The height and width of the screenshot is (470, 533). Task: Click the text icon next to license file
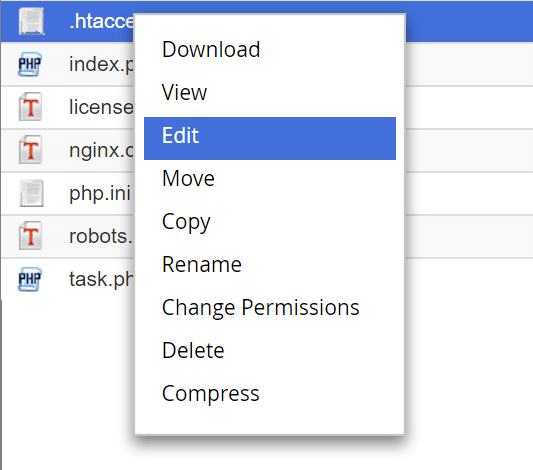pyautogui.click(x=30, y=107)
